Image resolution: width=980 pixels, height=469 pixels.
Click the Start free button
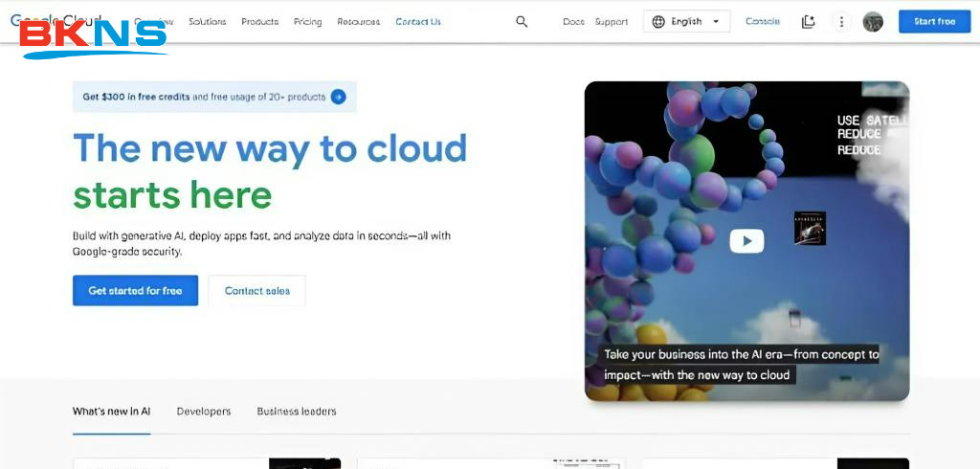(x=934, y=21)
